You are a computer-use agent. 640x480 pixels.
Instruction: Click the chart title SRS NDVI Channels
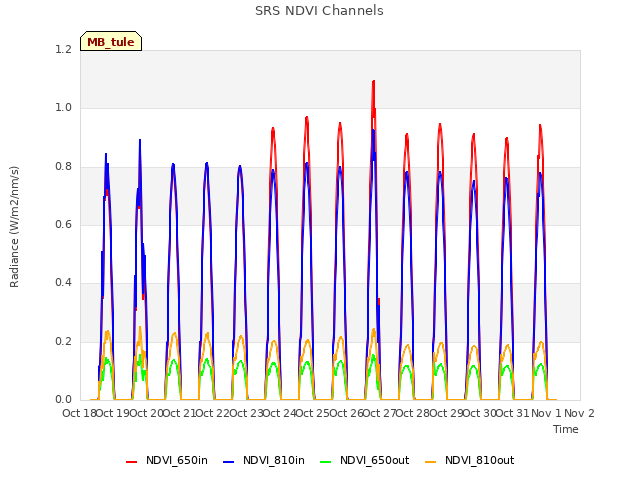click(x=319, y=11)
